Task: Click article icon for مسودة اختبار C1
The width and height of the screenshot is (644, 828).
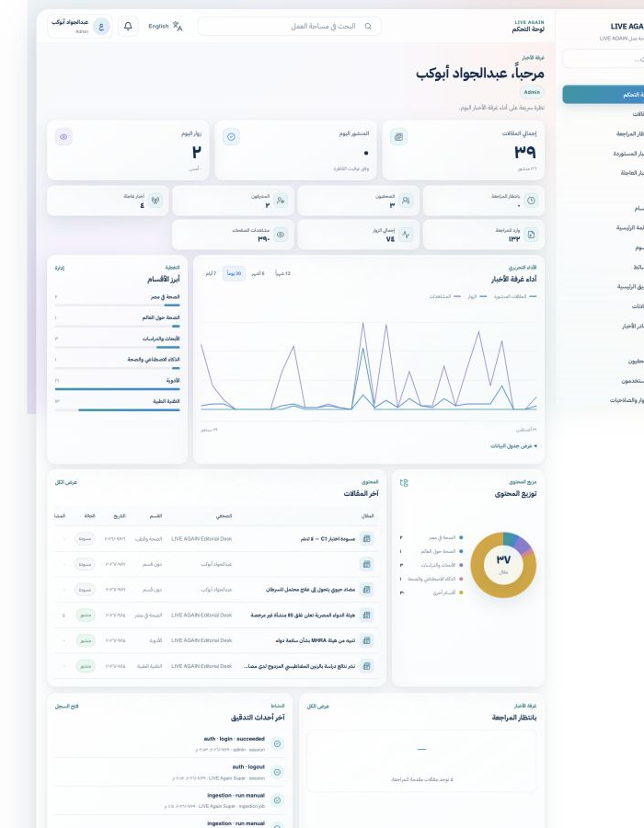Action: [366, 538]
